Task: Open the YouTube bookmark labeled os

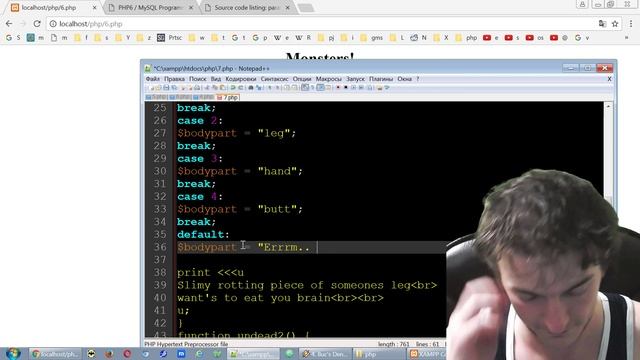Action: click(535, 38)
